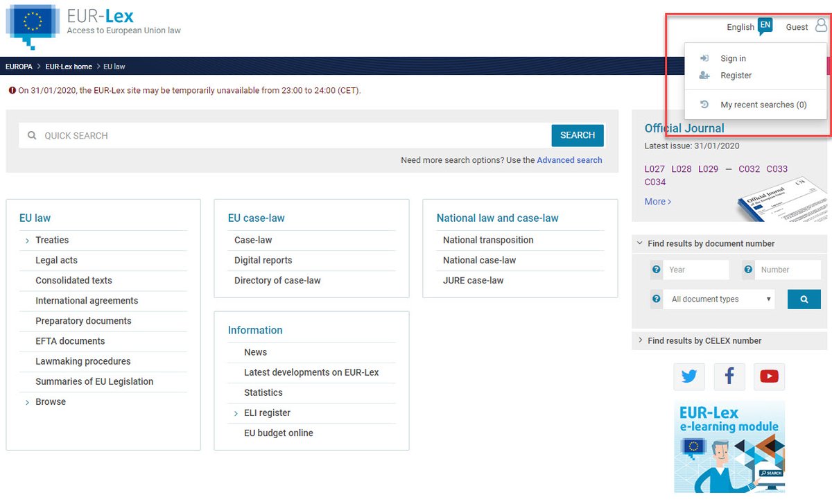Open Preparatory documents

point(83,321)
